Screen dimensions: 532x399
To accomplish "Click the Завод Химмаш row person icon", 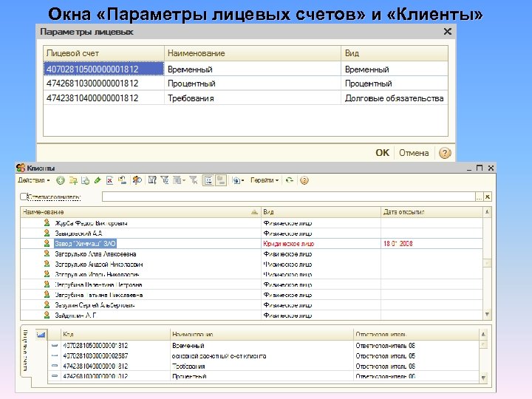I will (47, 243).
